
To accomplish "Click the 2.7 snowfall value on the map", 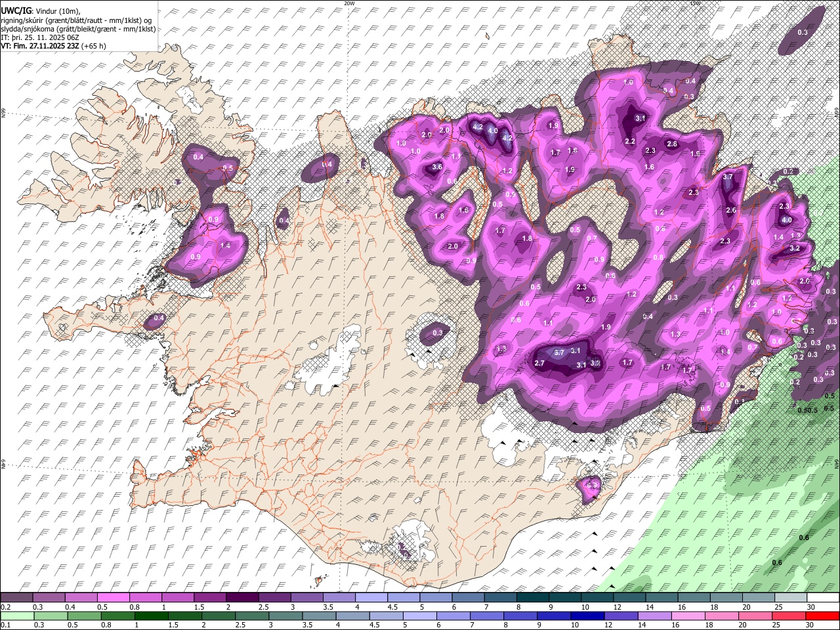I will click(x=539, y=363).
